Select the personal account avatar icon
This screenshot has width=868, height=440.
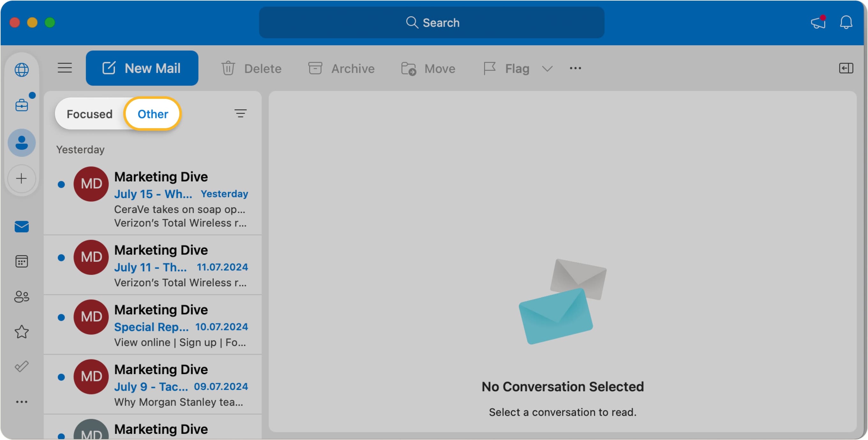click(22, 143)
